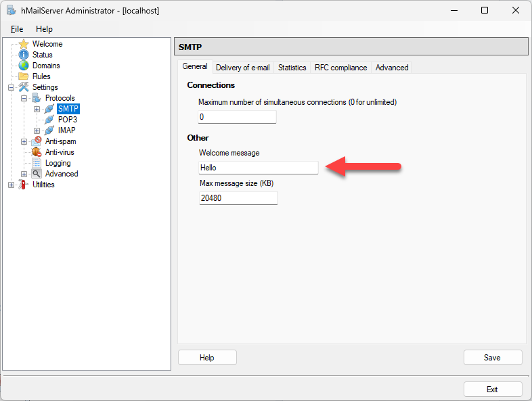
Task: Click the IMAP plug icon
Action: (49, 131)
